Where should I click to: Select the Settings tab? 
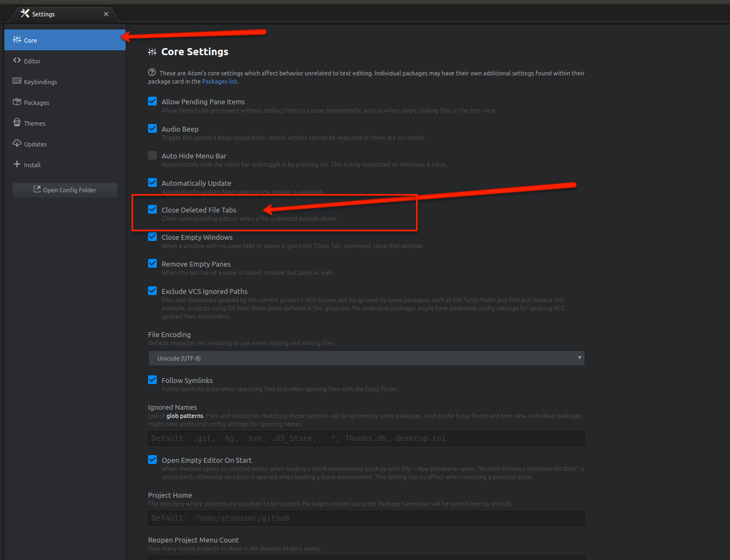(x=63, y=14)
